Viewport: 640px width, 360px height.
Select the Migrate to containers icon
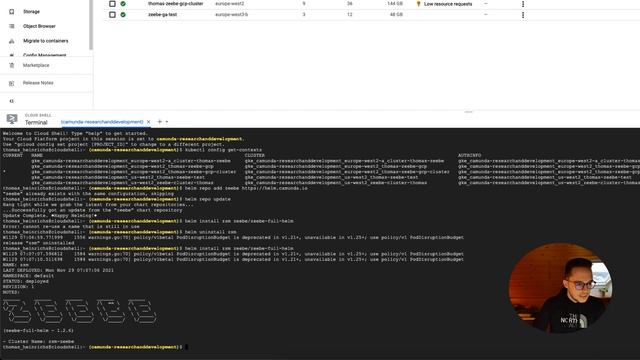coord(11,41)
